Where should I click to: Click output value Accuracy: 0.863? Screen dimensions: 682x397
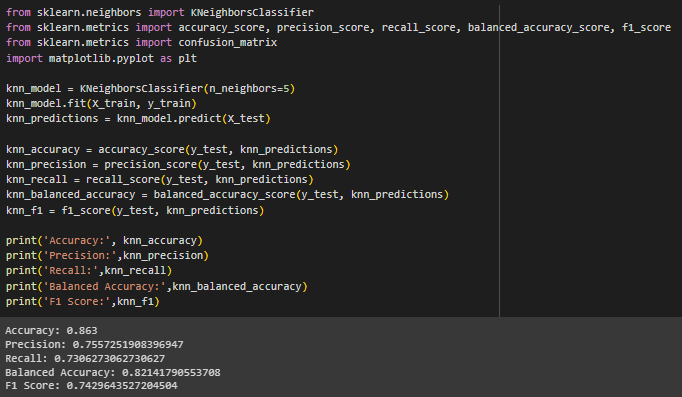pyautogui.click(x=51, y=330)
